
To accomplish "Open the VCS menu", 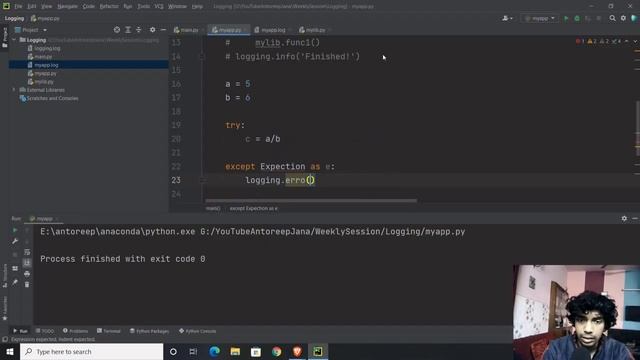I will point(159,7).
